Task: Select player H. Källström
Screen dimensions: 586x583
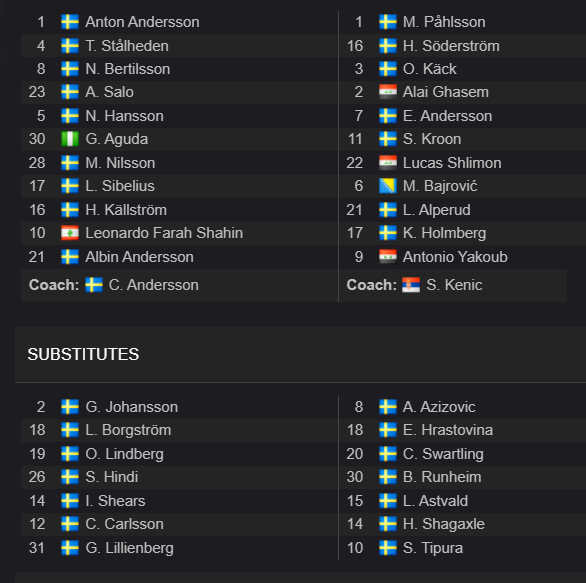Action: click(126, 210)
